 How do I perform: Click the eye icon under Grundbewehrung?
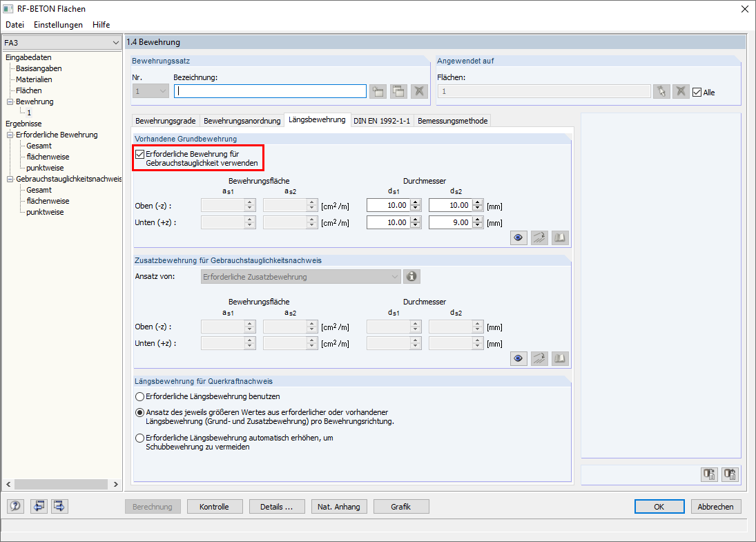click(x=518, y=238)
